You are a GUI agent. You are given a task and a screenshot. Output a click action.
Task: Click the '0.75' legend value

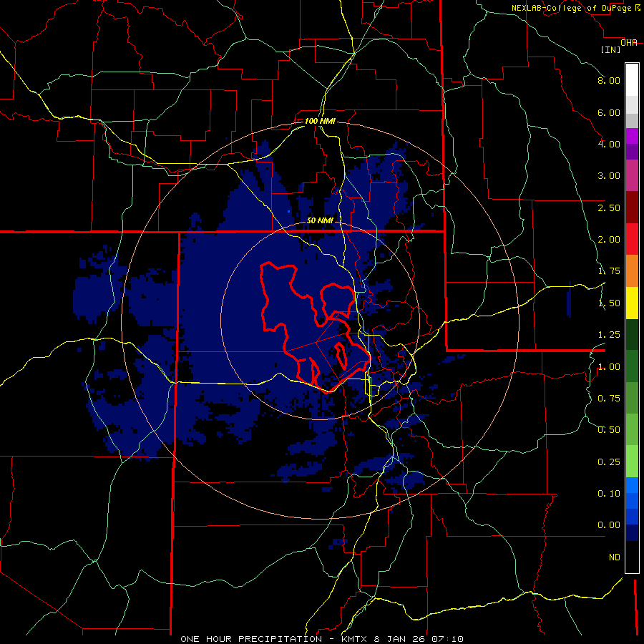click(x=609, y=399)
